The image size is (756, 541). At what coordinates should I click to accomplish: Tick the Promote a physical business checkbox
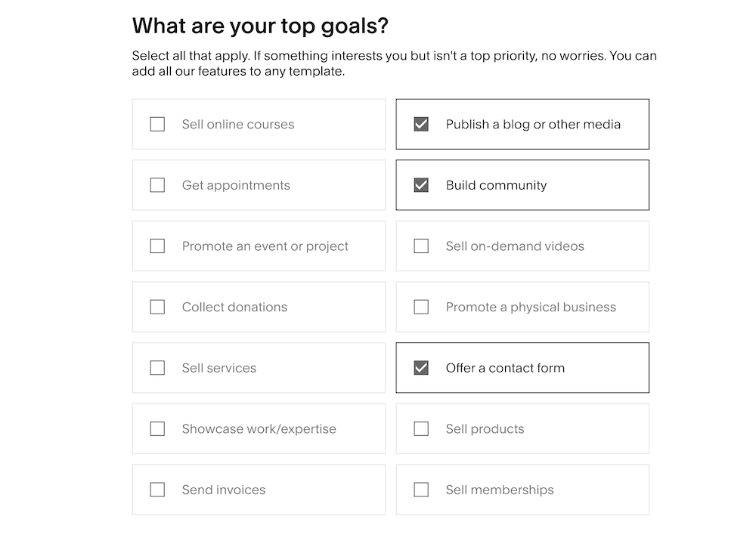click(x=421, y=307)
